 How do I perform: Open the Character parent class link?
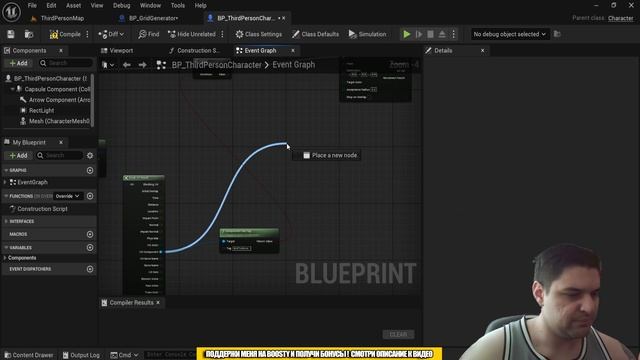(x=620, y=18)
